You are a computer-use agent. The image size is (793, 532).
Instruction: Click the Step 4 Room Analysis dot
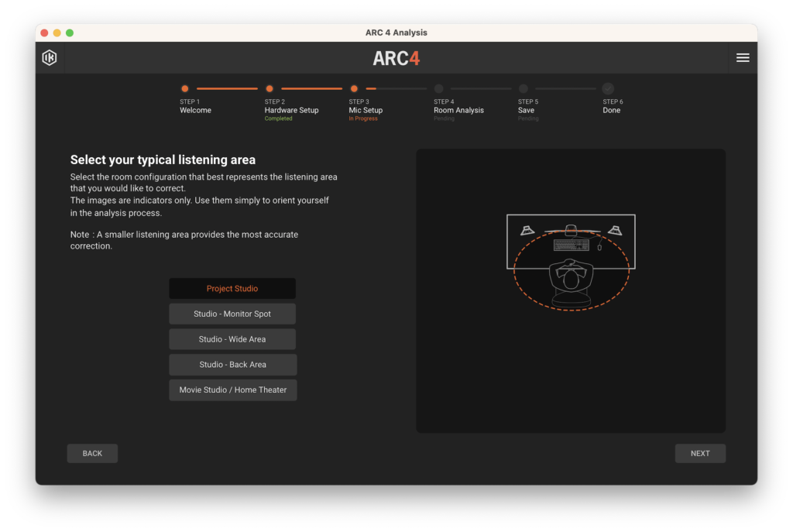439,89
